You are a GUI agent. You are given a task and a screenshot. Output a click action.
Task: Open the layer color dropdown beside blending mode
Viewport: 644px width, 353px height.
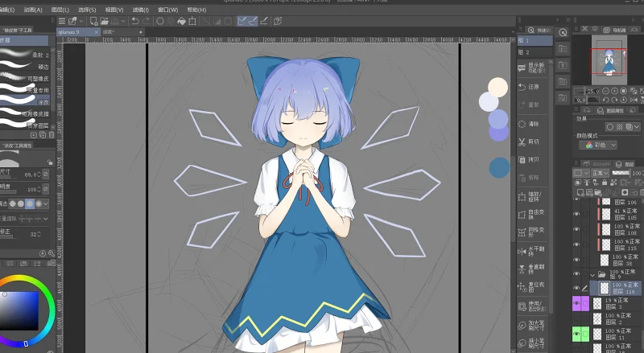tap(581, 173)
